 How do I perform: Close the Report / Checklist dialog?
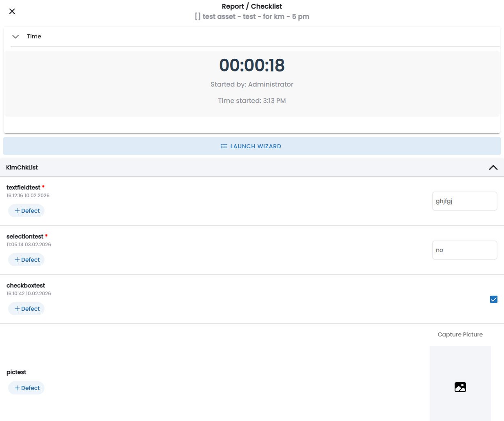pos(12,11)
